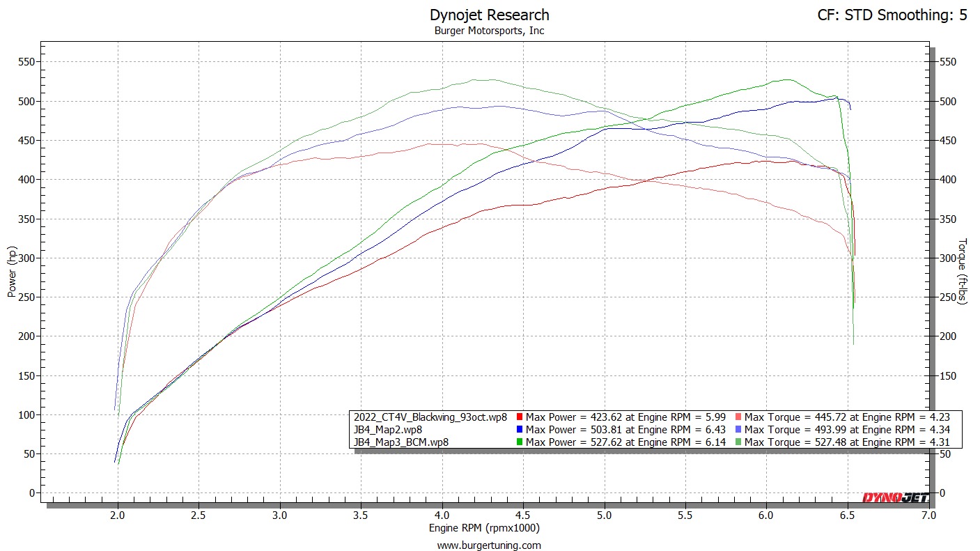Click the 3.5 tick on the RPM axis

(361, 515)
